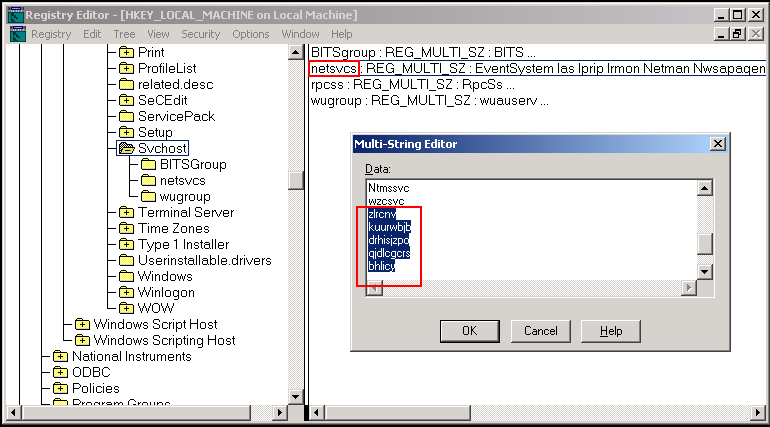The height and width of the screenshot is (427, 770).
Task: Click Registry Editor title bar app icon
Action: [16, 15]
